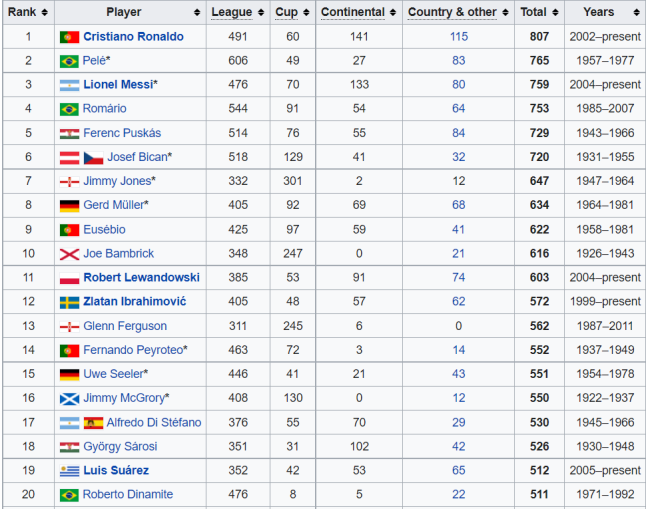This screenshot has width=650, height=509.
Task: Sort by League goals arrows
Action: [x=261, y=12]
